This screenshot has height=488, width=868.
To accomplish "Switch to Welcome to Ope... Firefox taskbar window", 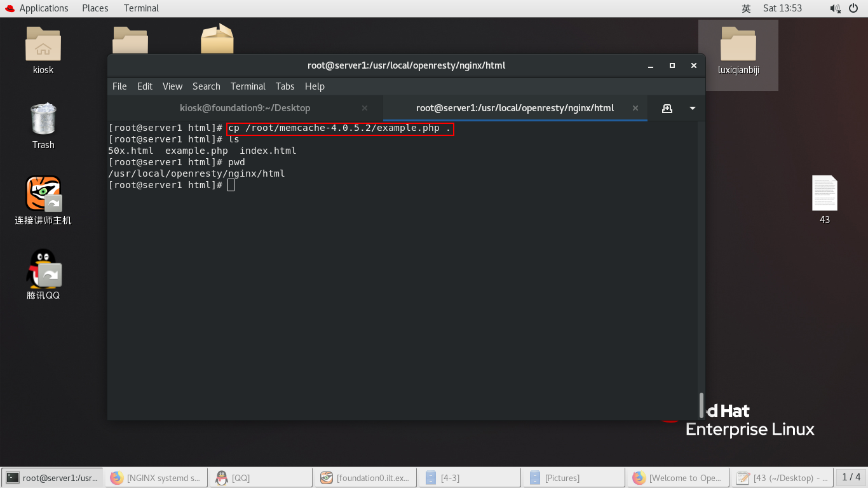I will pyautogui.click(x=678, y=478).
